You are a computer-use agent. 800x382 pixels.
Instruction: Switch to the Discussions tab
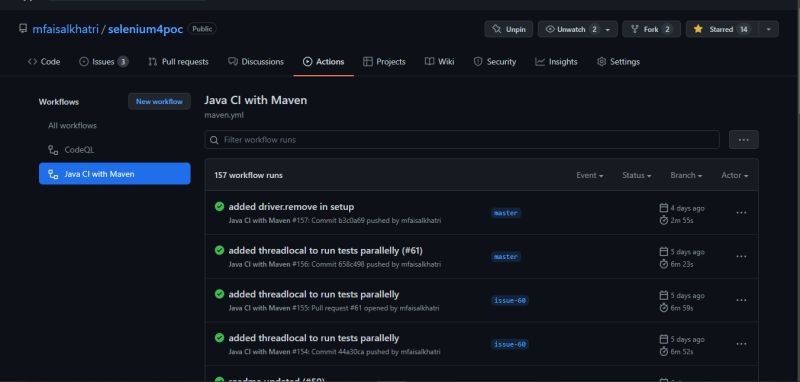click(256, 62)
